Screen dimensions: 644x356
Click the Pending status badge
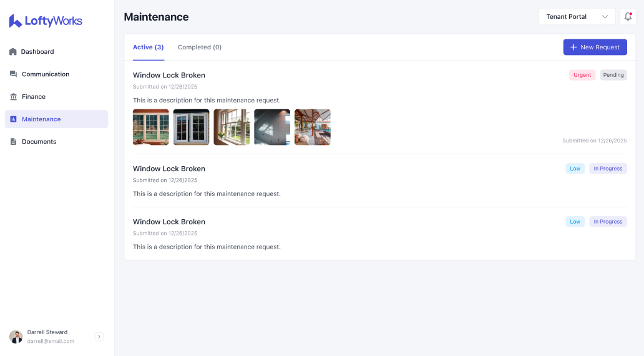coord(613,75)
